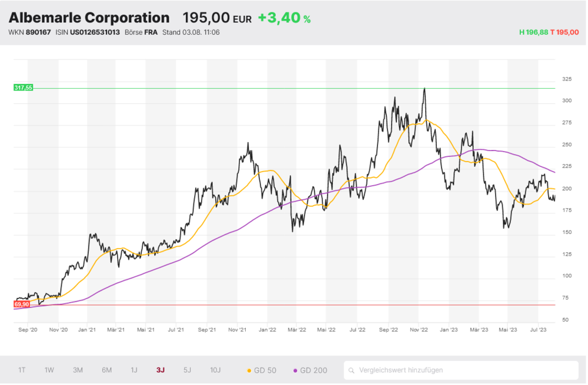Focus the Vergleichswert hinzufügen search field
Image resolution: width=588 pixels, height=385 pixels.
point(461,370)
